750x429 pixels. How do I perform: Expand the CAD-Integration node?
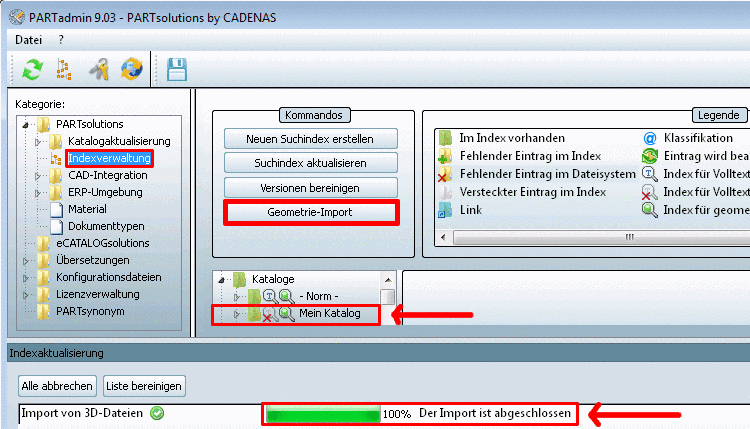[38, 176]
